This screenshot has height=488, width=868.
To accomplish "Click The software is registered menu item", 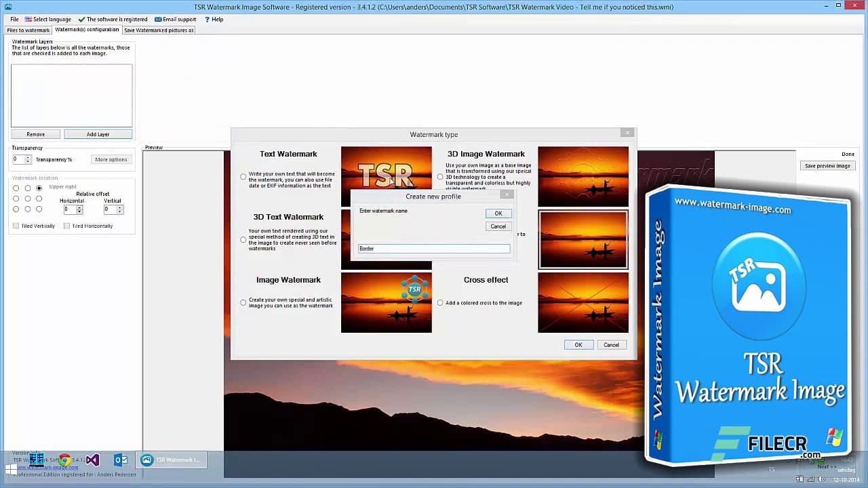I will pos(113,20).
